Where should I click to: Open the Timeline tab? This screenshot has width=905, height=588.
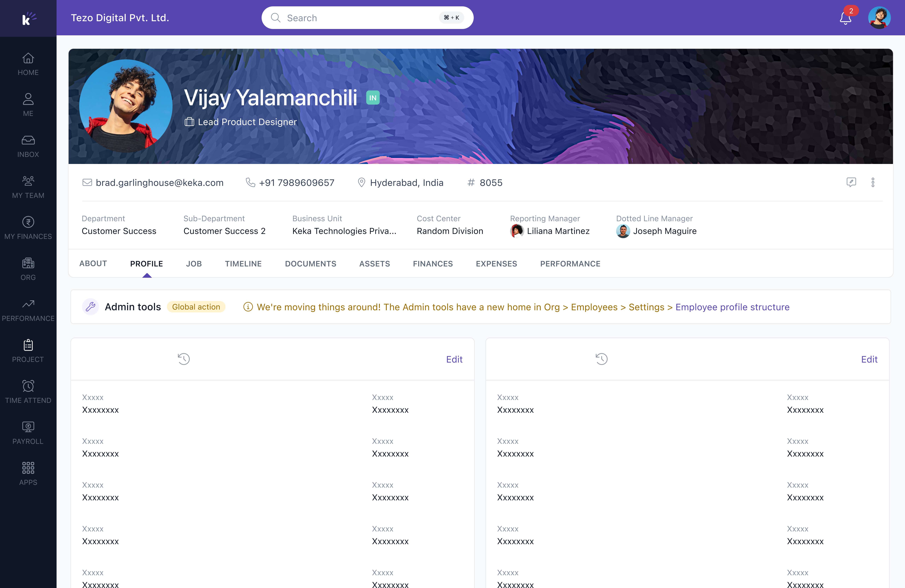(x=243, y=264)
